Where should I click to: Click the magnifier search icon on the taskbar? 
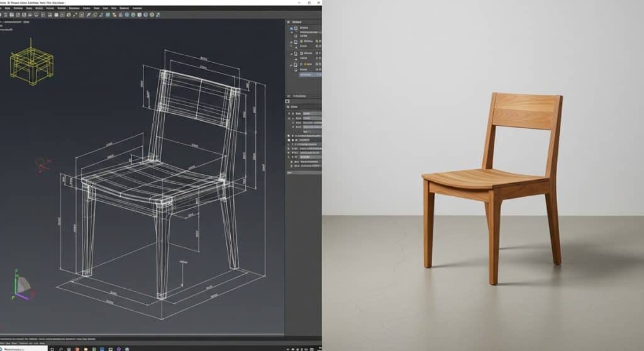61,349
